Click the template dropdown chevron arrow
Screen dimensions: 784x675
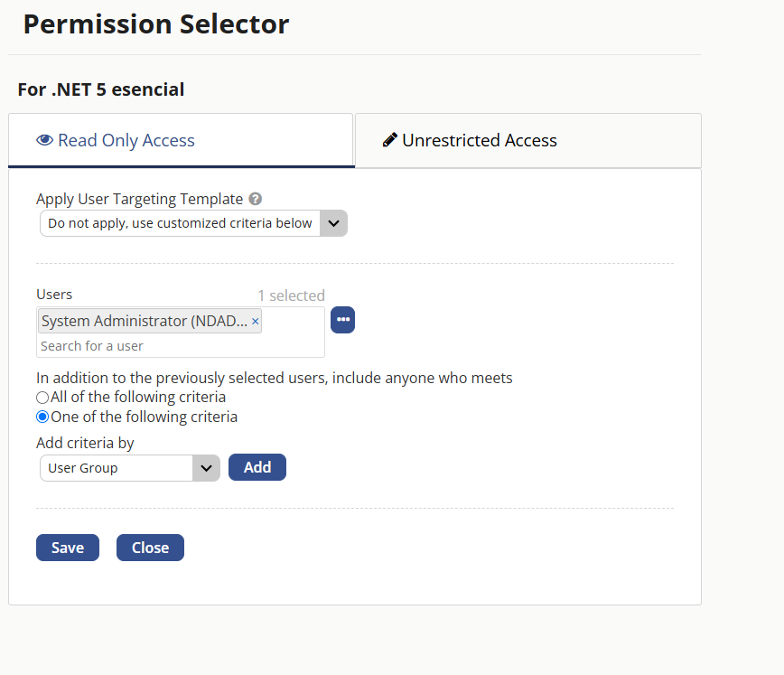[x=333, y=223]
